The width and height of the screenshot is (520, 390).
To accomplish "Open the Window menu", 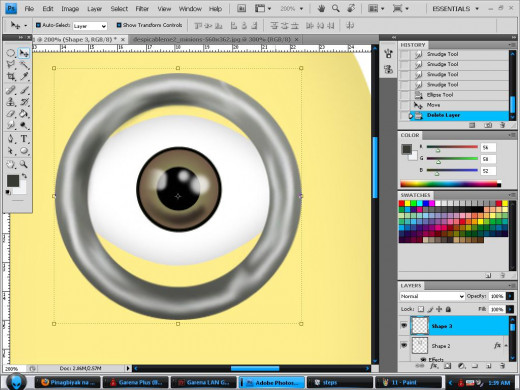I will [x=190, y=9].
